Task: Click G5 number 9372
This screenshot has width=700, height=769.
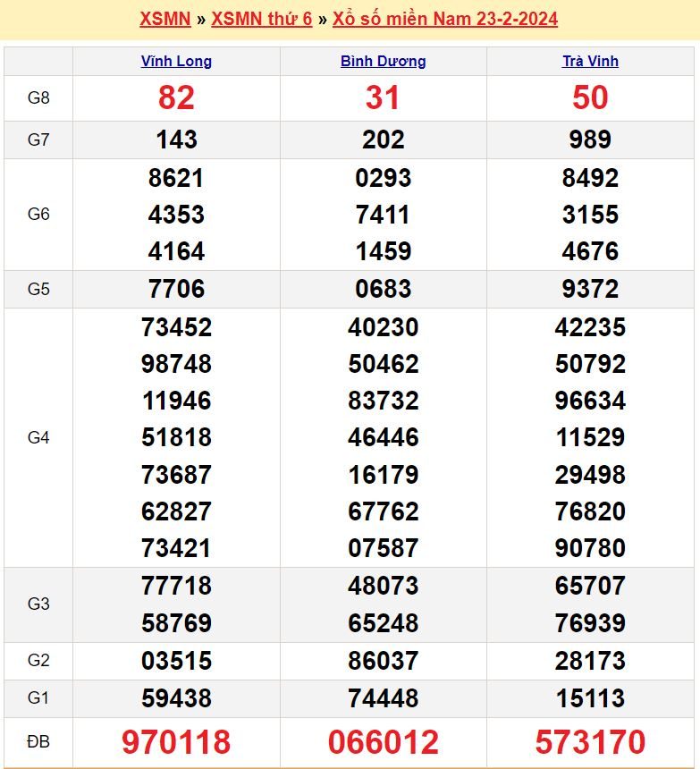Action: click(590, 289)
